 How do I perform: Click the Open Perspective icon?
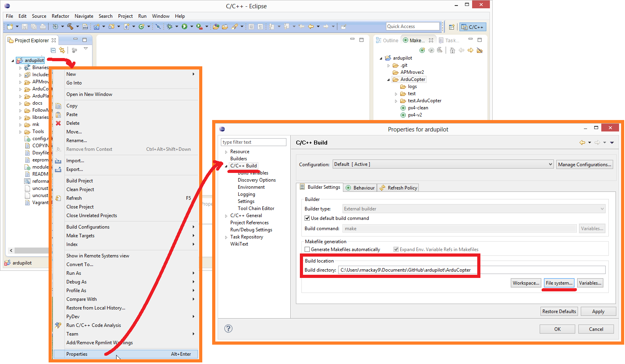pyautogui.click(x=452, y=27)
